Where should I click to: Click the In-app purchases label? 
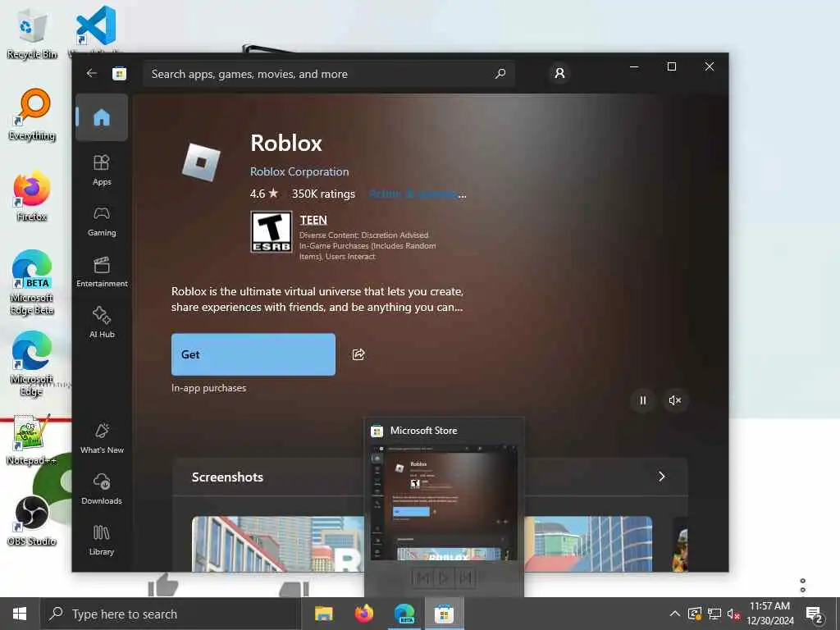coord(209,388)
